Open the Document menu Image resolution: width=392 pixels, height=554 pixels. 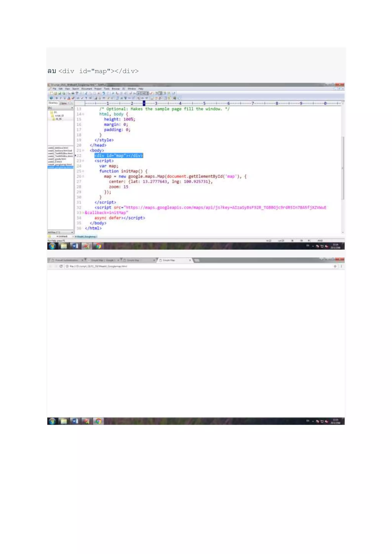87,89
